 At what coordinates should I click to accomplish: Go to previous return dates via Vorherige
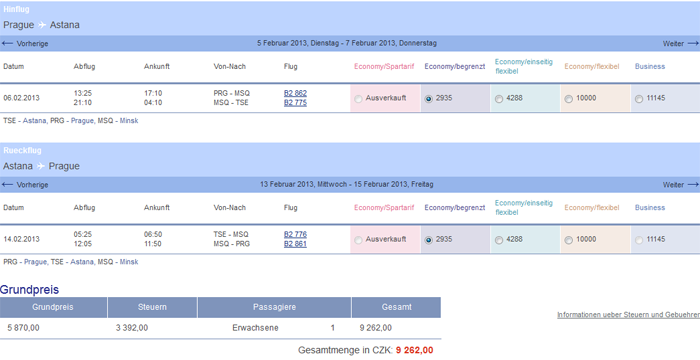[x=32, y=185]
